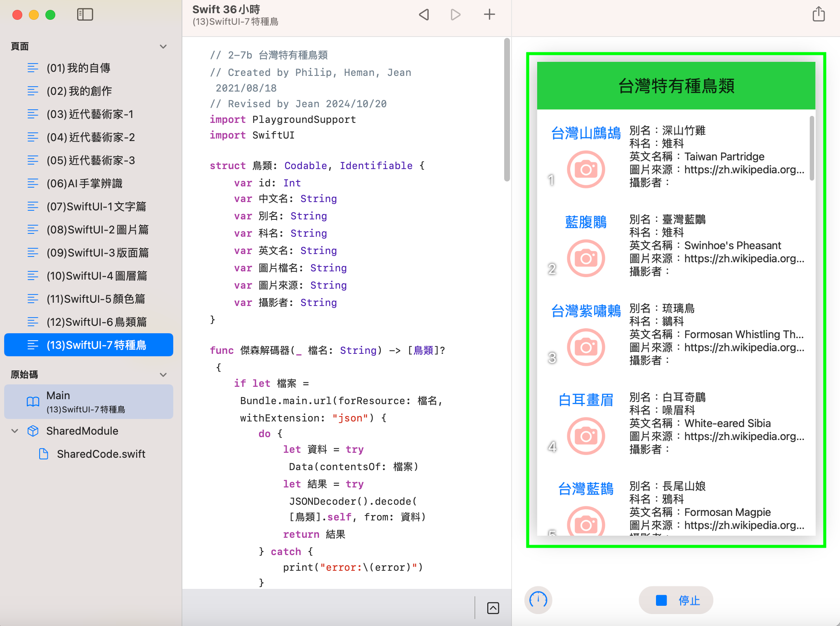Screen dimensions: 840x626
Task: Click the back triangle navigation icon
Action: point(424,15)
